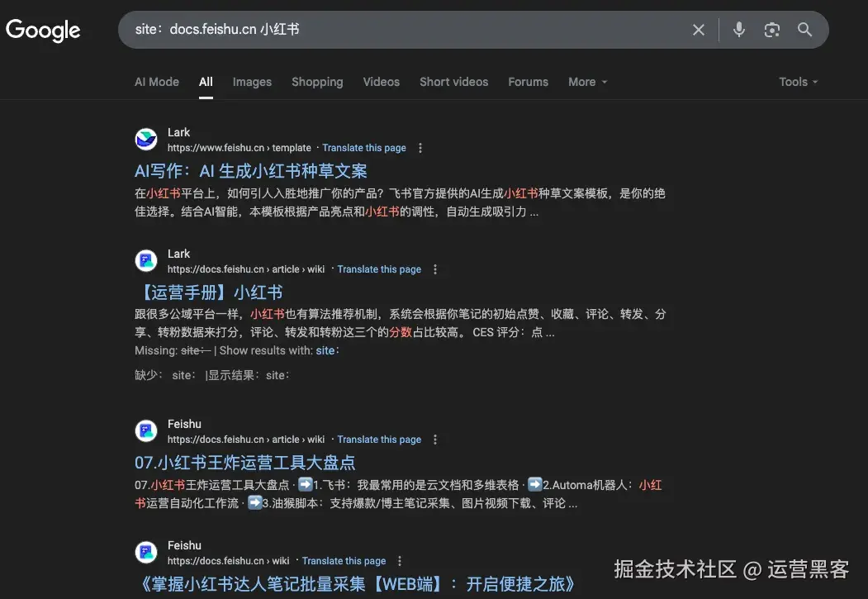Open the More dropdown
This screenshot has width=868, height=599.
pos(586,81)
